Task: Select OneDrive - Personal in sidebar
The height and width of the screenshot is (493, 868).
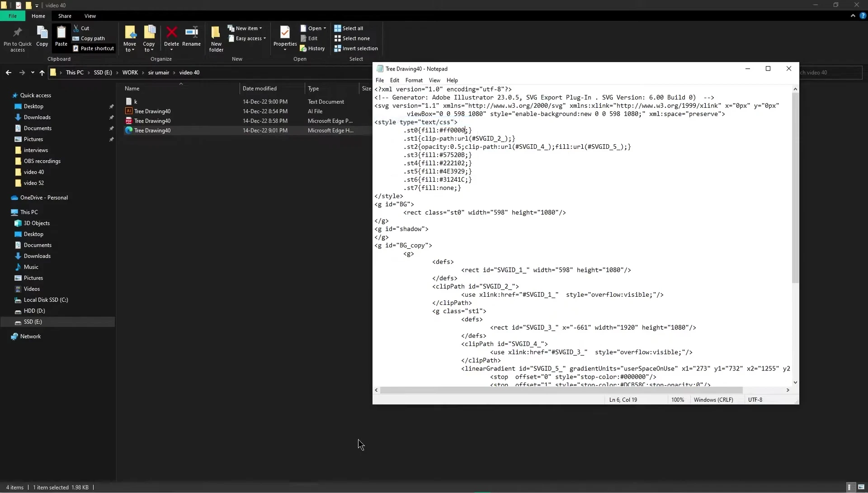Action: [44, 198]
